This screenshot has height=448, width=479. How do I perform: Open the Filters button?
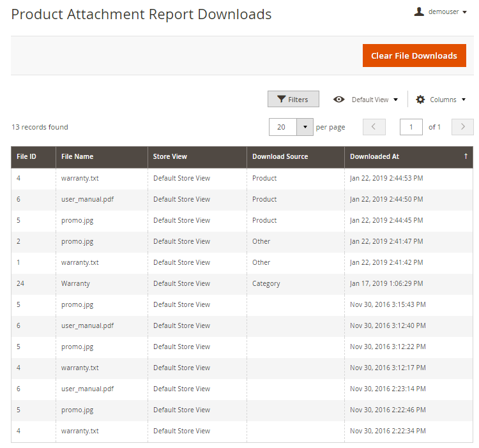click(293, 100)
